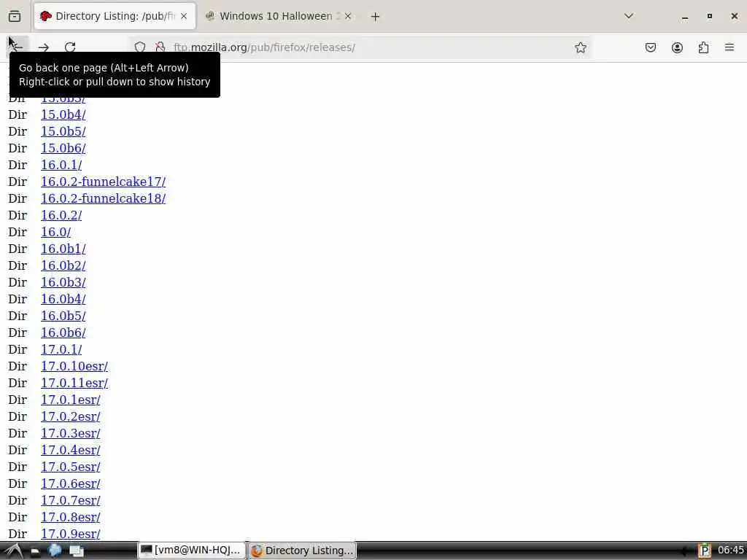Open the 15.0b6/ directory link

pos(63,148)
